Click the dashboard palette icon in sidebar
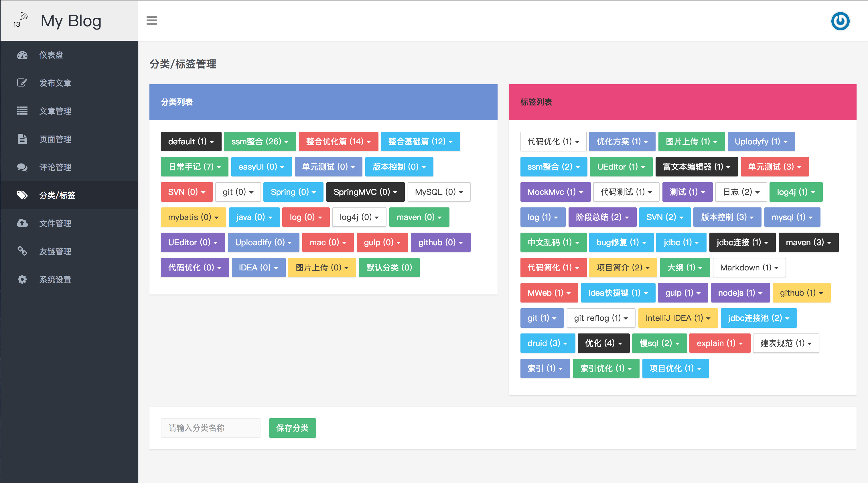The width and height of the screenshot is (868, 483). pos(22,55)
